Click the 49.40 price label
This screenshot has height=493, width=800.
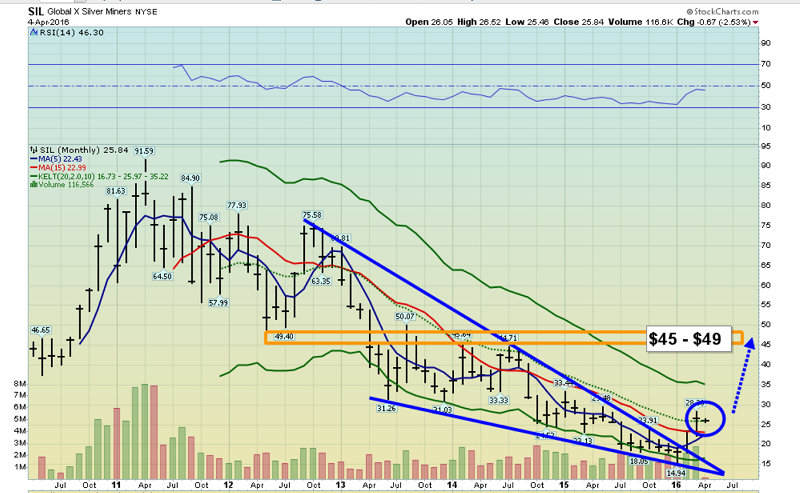pos(284,337)
